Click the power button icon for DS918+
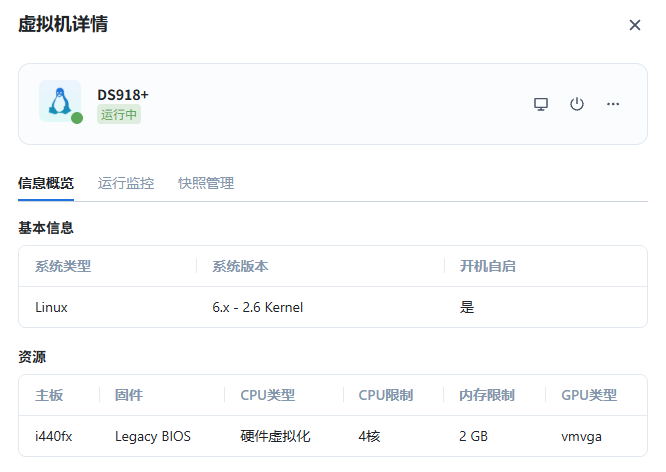Screen dimensions: 666x472 click(x=576, y=104)
